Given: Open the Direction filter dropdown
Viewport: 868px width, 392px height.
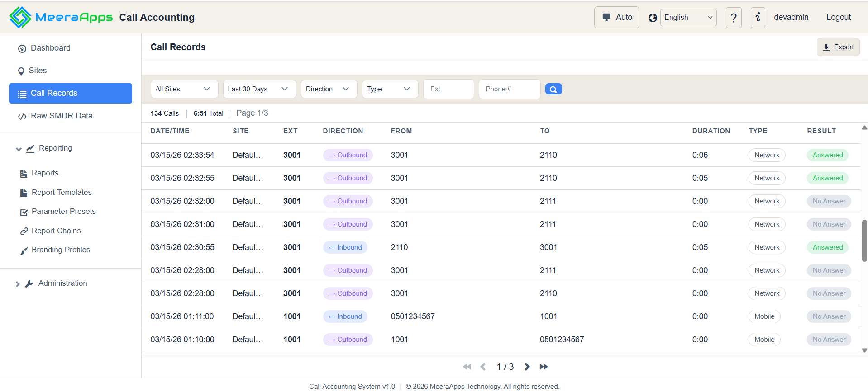Looking at the screenshot, I should pyautogui.click(x=329, y=89).
